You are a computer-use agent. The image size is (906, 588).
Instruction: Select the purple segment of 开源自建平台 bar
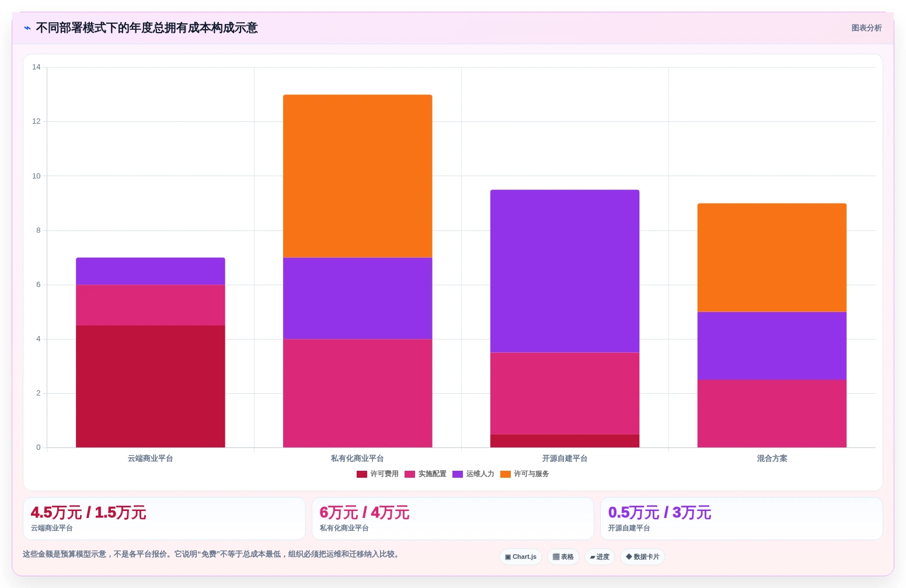(x=565, y=271)
